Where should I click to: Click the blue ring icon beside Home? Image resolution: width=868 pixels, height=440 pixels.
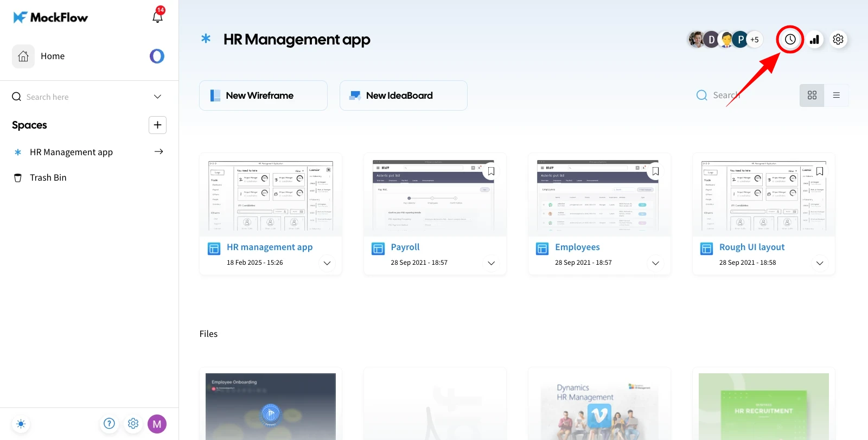(x=157, y=56)
